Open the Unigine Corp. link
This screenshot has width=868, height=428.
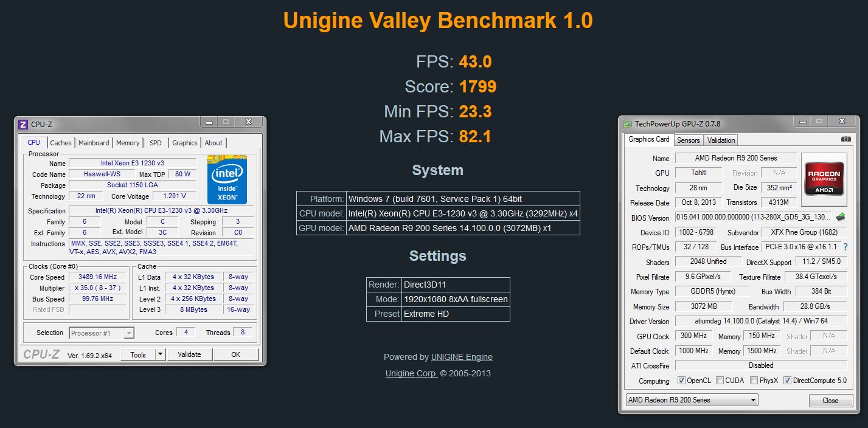(x=412, y=373)
